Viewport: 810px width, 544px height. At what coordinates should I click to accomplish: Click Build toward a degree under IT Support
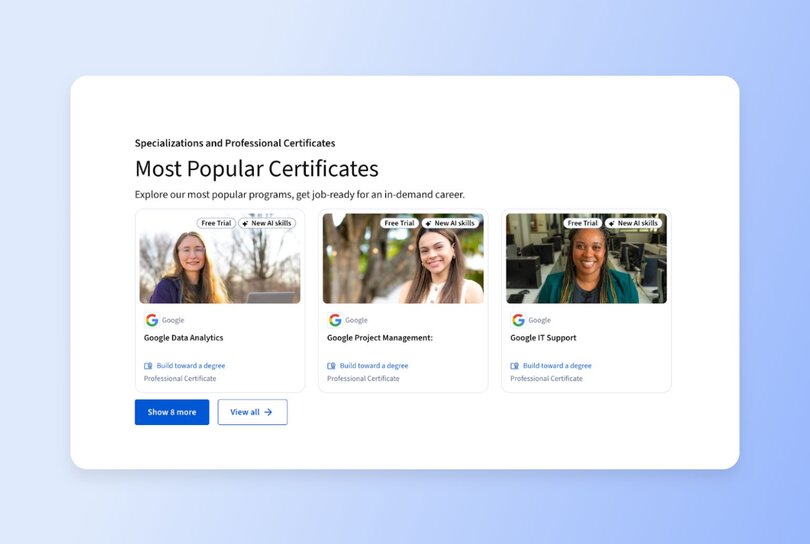[x=557, y=366]
